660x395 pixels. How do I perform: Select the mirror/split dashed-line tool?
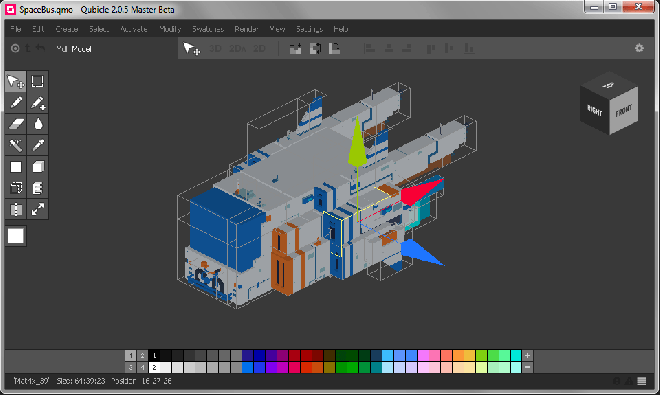[x=16, y=209]
